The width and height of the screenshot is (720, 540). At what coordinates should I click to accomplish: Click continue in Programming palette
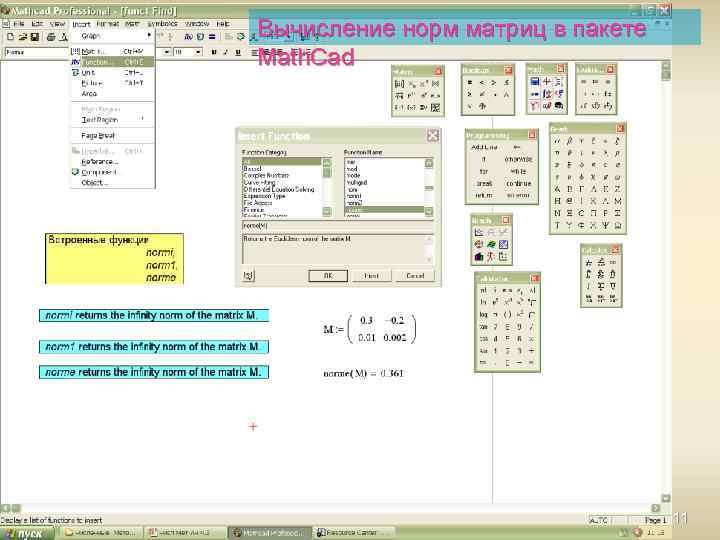tap(518, 183)
